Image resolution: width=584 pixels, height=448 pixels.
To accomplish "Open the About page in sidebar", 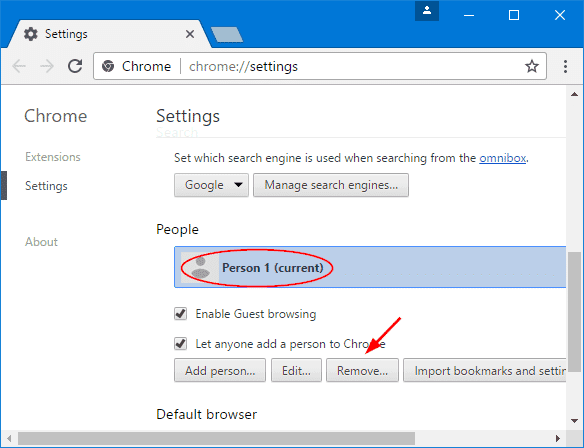I will pos(41,242).
